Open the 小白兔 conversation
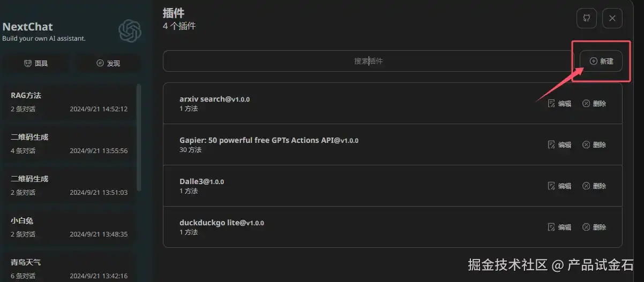 coord(69,227)
